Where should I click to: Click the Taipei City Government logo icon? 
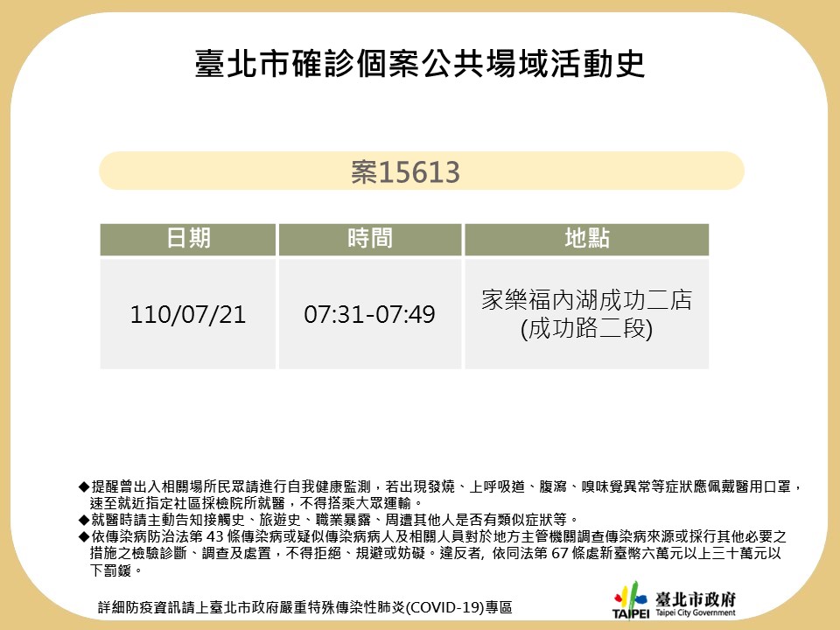(631, 600)
